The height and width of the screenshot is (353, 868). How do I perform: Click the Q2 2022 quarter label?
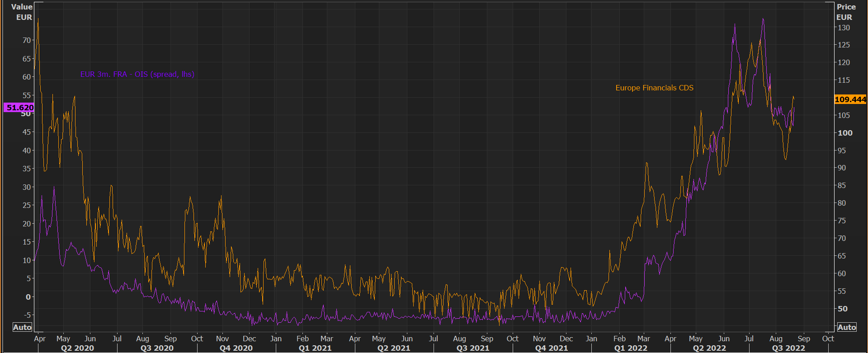[709, 348]
